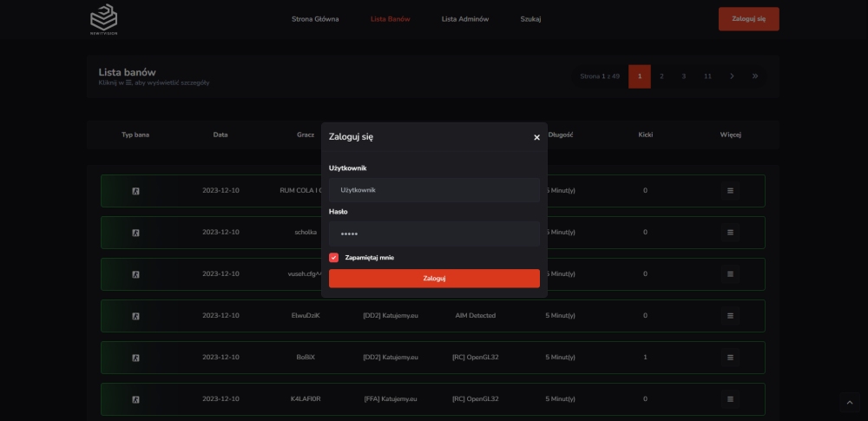The image size is (868, 421).
Task: Click the Data column header
Action: pos(220,135)
